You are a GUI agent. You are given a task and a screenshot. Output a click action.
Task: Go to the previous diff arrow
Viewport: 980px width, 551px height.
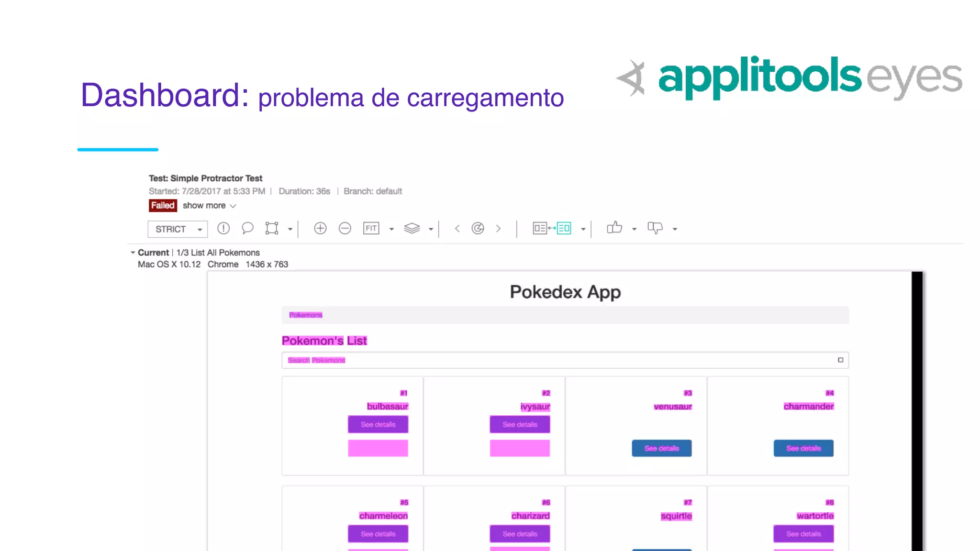(457, 229)
